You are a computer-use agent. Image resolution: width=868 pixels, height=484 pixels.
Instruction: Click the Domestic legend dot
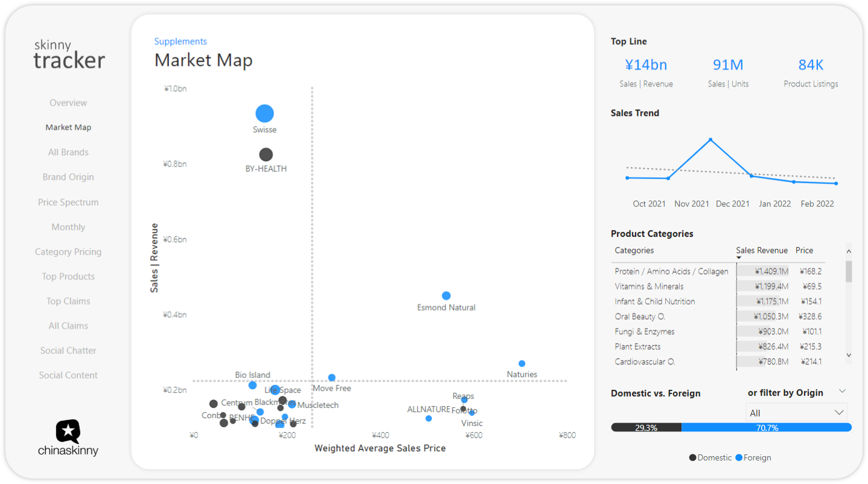pyautogui.click(x=692, y=457)
